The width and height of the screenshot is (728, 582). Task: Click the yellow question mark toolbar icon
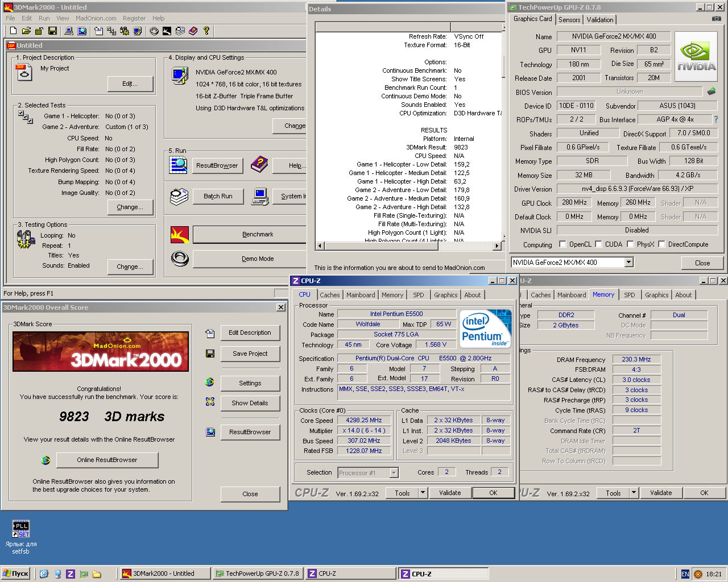(206, 31)
